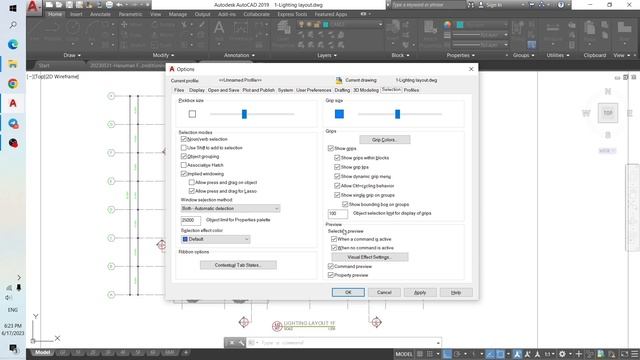Image resolution: width=640 pixels, height=360 pixels.
Task: Enable Use Shift to add to selection
Action: pyautogui.click(x=184, y=148)
